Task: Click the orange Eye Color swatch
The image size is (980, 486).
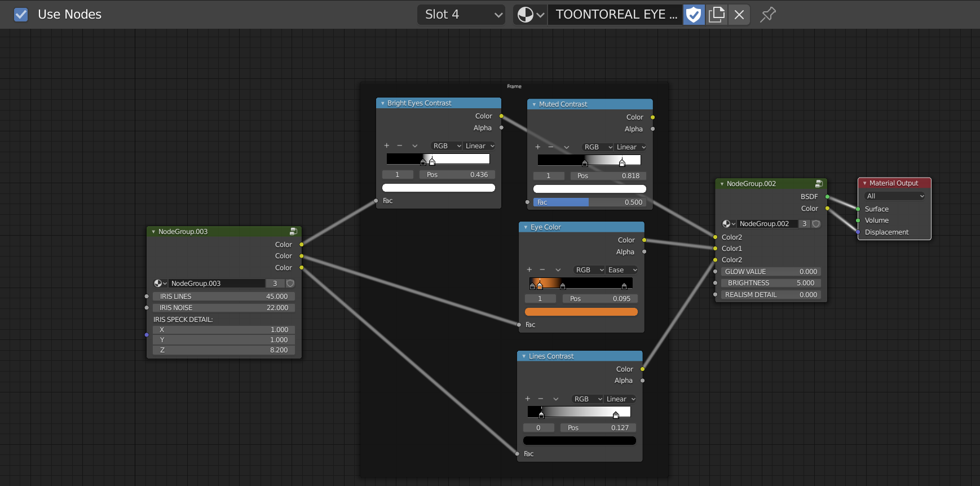Action: [x=581, y=312]
